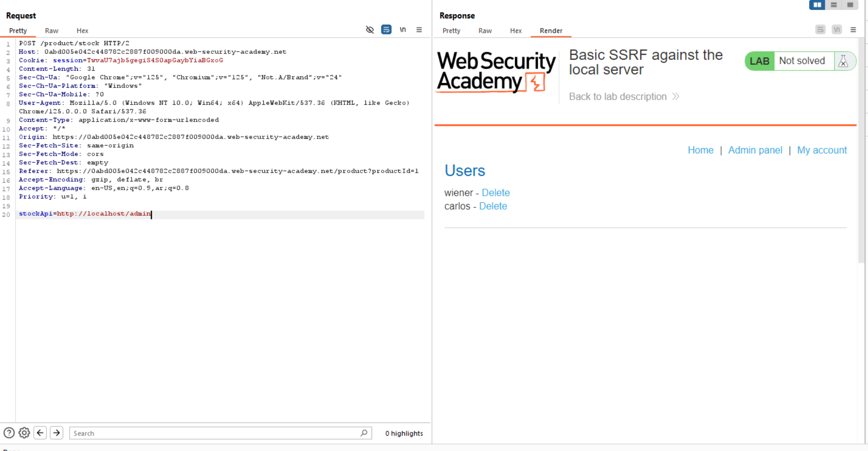Screen dimensions: 868x451
Task: Open request editor help icon
Action: 9,433
